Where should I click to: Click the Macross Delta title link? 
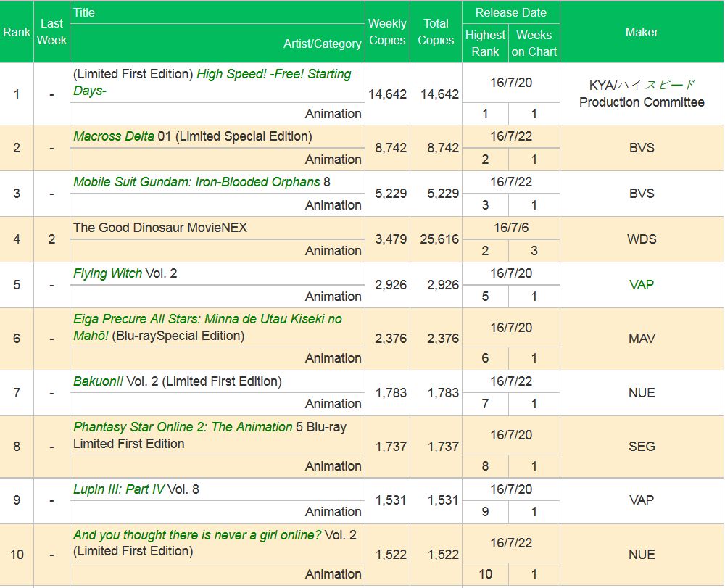113,136
